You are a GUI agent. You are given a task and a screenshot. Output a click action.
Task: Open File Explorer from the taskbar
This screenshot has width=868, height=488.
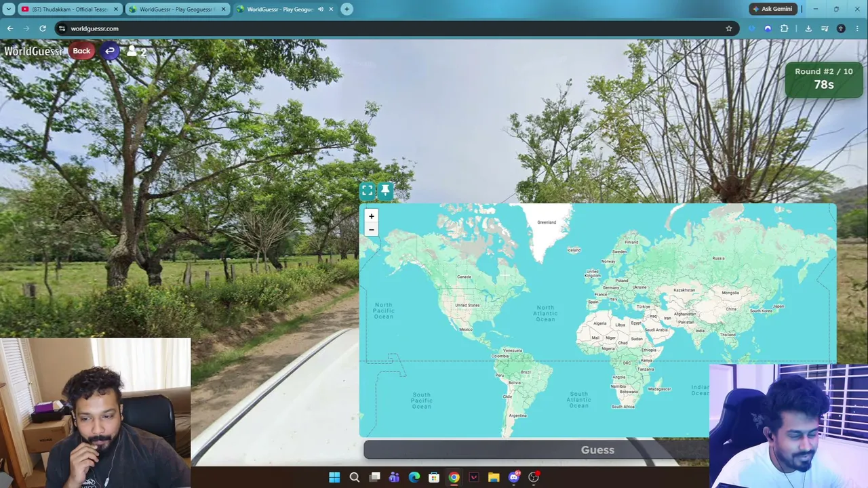pyautogui.click(x=494, y=477)
